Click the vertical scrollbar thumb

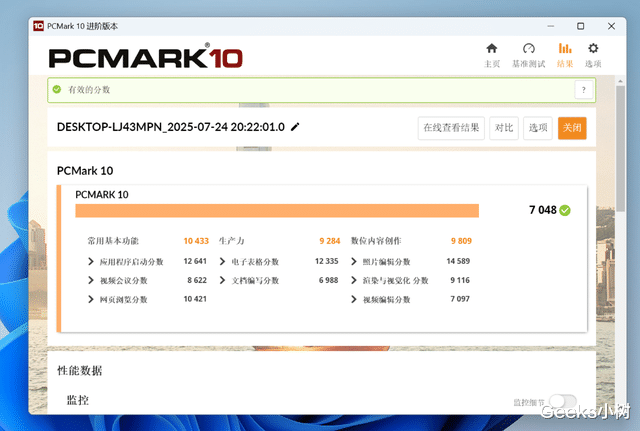[620, 148]
